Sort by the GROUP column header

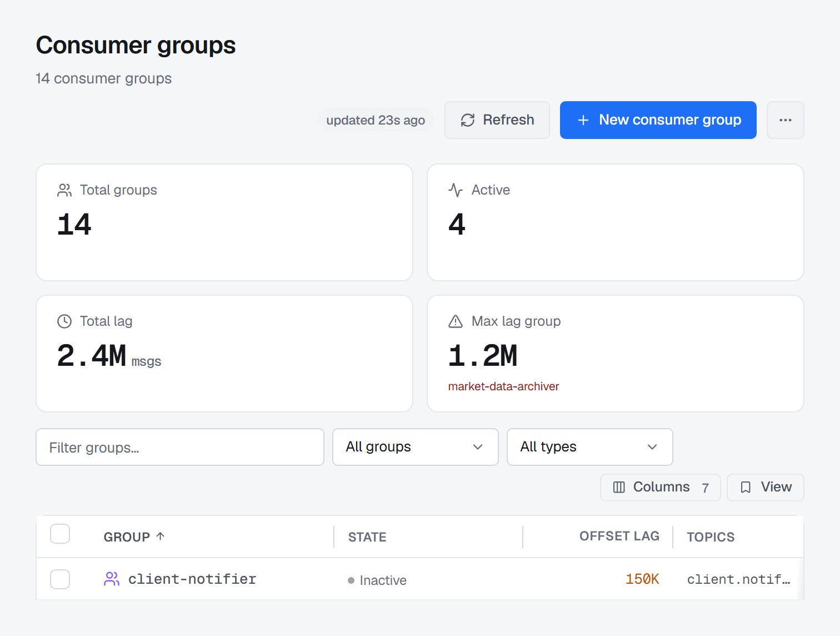[134, 537]
